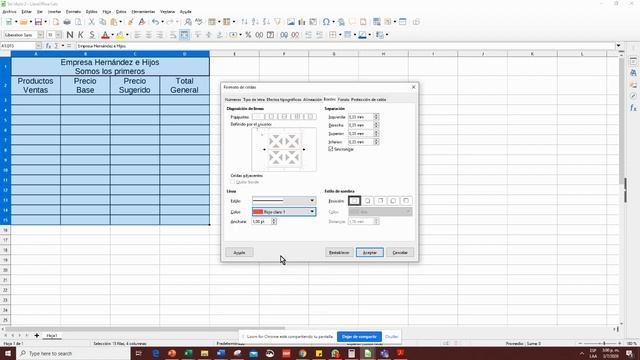Click the font color A icon
640x360 pixels.
click(105, 35)
